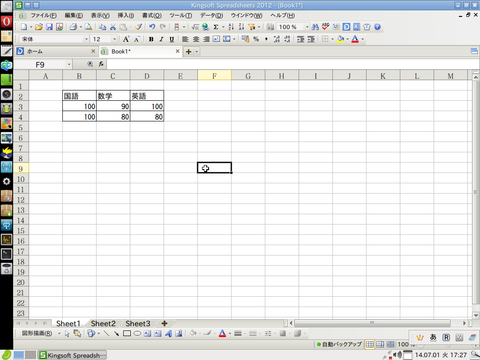This screenshot has height=360, width=480.
Task: Expand borders dropdown arrow
Action: pyautogui.click(x=332, y=39)
